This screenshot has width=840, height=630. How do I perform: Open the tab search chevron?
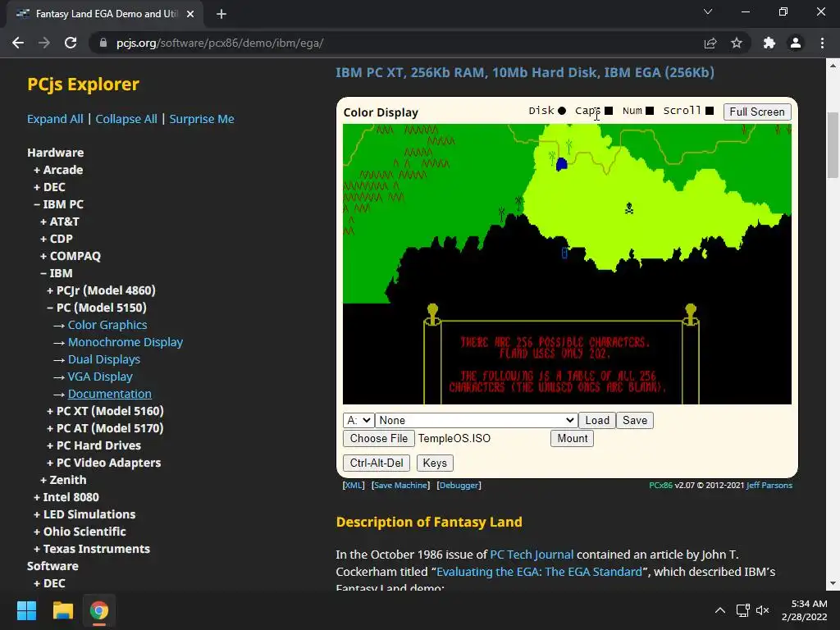pyautogui.click(x=708, y=11)
